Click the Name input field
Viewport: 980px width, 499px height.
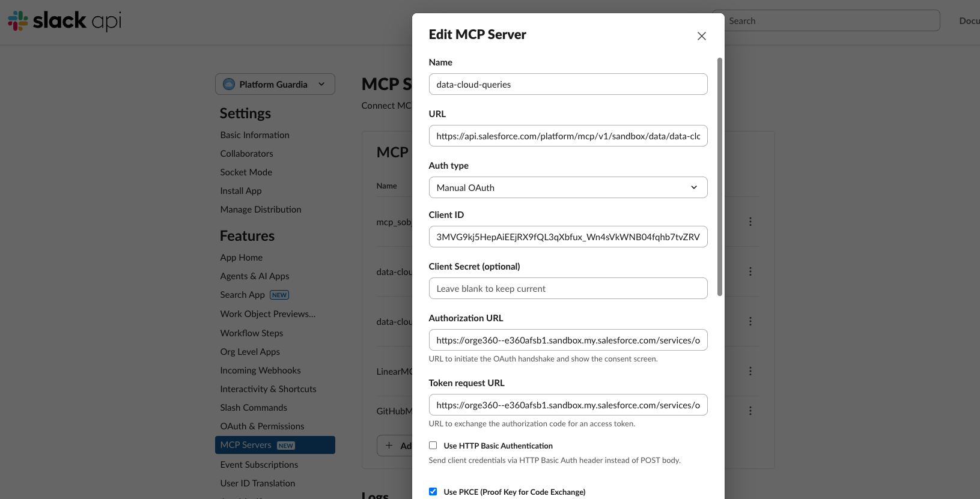568,84
